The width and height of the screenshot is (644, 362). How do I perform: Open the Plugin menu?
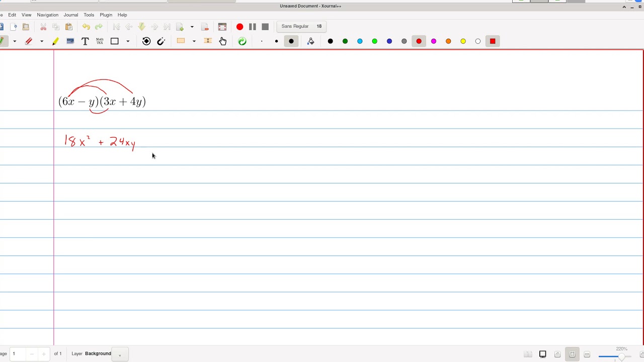click(x=106, y=15)
